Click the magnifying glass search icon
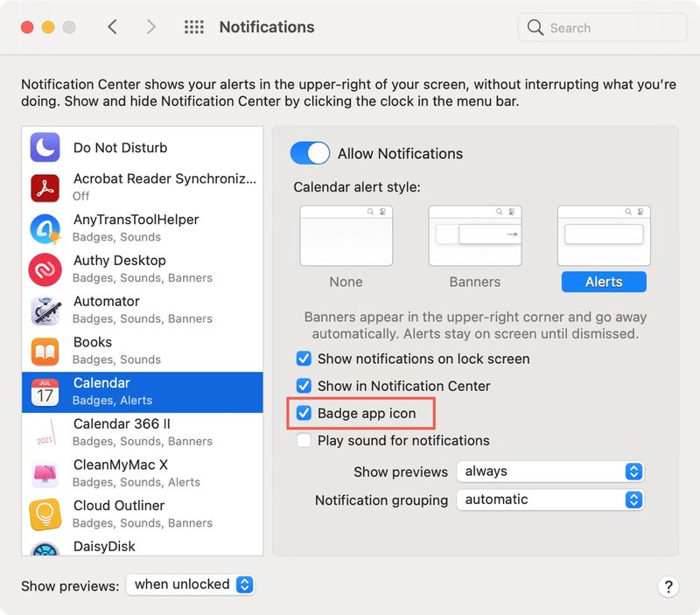 pos(535,28)
